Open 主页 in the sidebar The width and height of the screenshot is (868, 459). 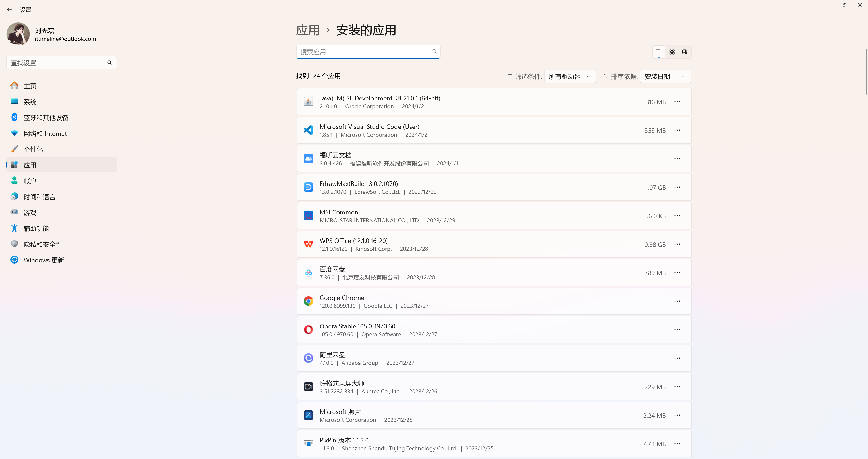pyautogui.click(x=62, y=86)
